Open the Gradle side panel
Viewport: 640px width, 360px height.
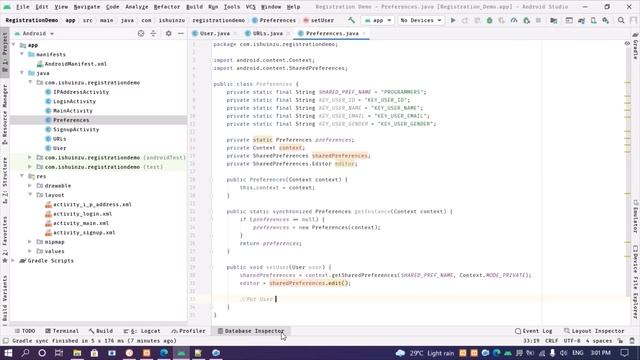point(636,46)
